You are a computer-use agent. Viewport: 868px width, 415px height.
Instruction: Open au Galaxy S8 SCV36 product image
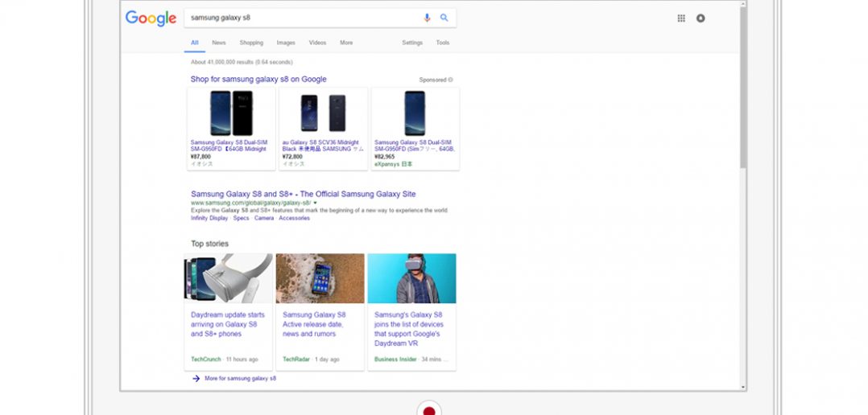pos(324,113)
